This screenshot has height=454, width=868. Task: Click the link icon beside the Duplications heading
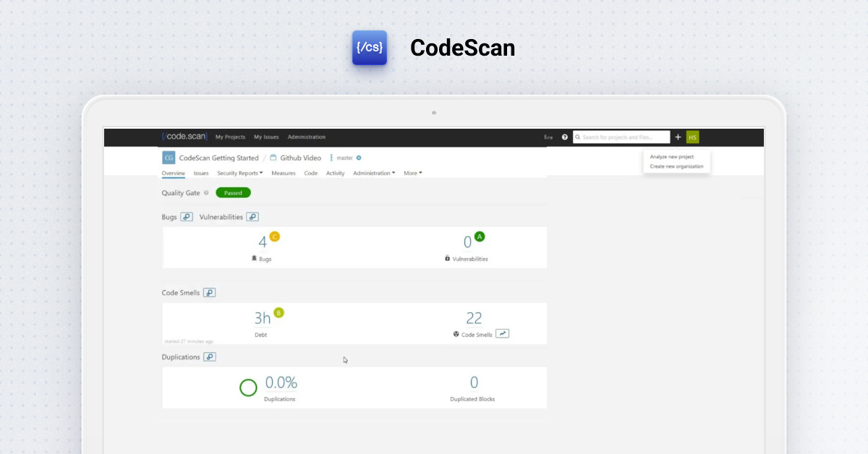210,357
